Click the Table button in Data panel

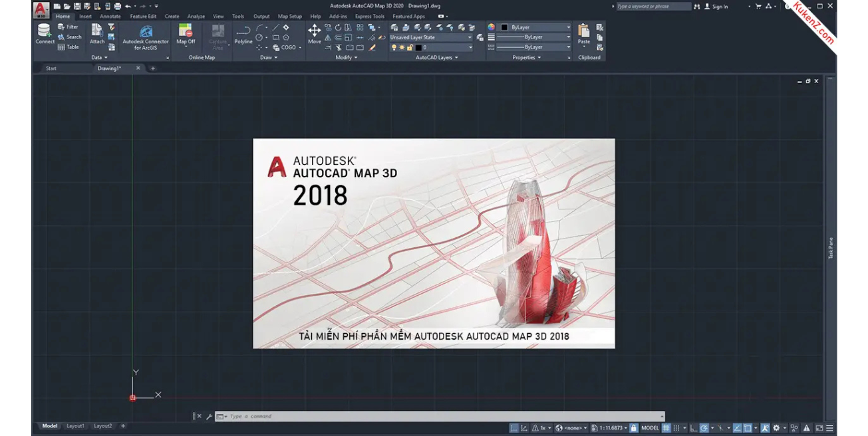(x=69, y=47)
